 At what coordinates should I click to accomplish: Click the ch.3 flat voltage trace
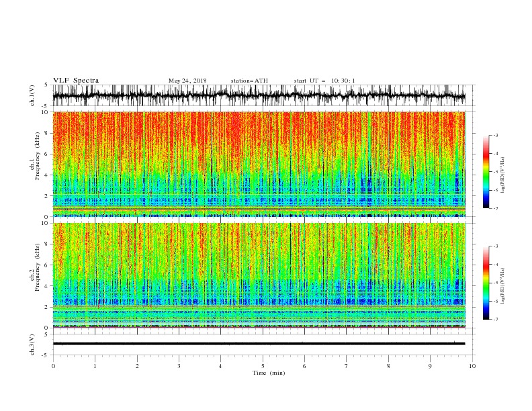[x=259, y=344]
